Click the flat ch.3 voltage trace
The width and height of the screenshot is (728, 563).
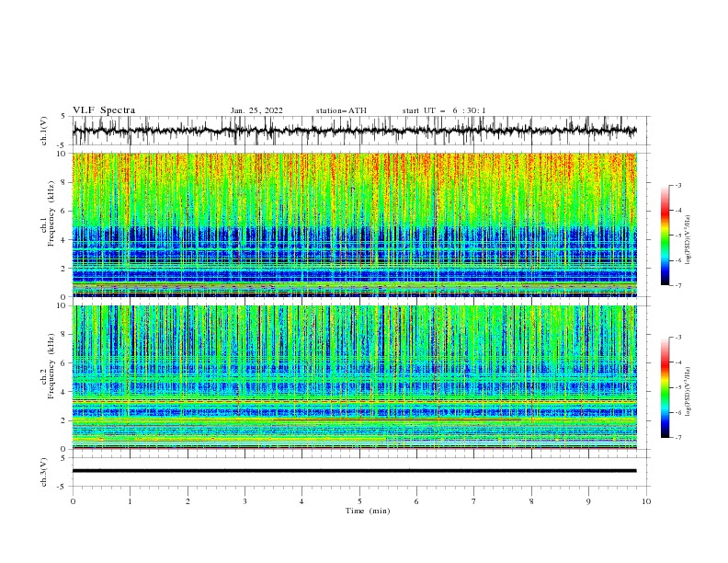(x=354, y=471)
